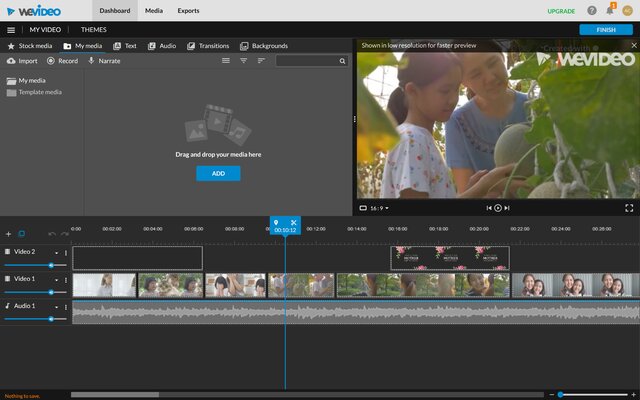Open the Exports tab

click(x=188, y=11)
